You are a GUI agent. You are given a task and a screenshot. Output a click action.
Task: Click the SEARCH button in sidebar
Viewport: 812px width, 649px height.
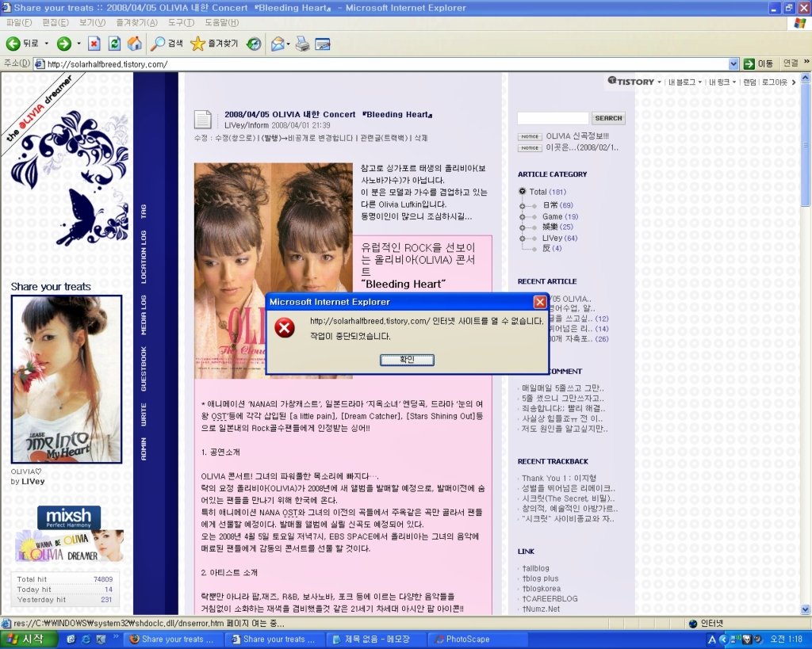(x=608, y=118)
